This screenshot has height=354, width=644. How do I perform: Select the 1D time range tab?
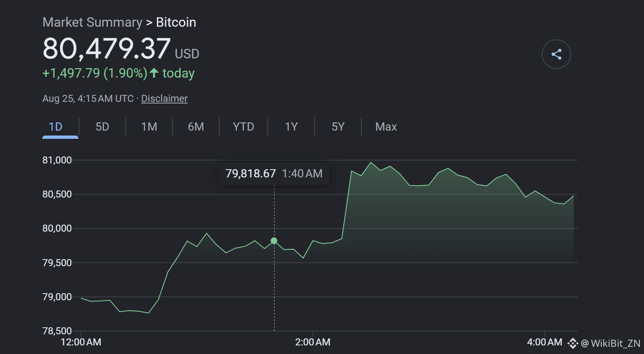(56, 127)
